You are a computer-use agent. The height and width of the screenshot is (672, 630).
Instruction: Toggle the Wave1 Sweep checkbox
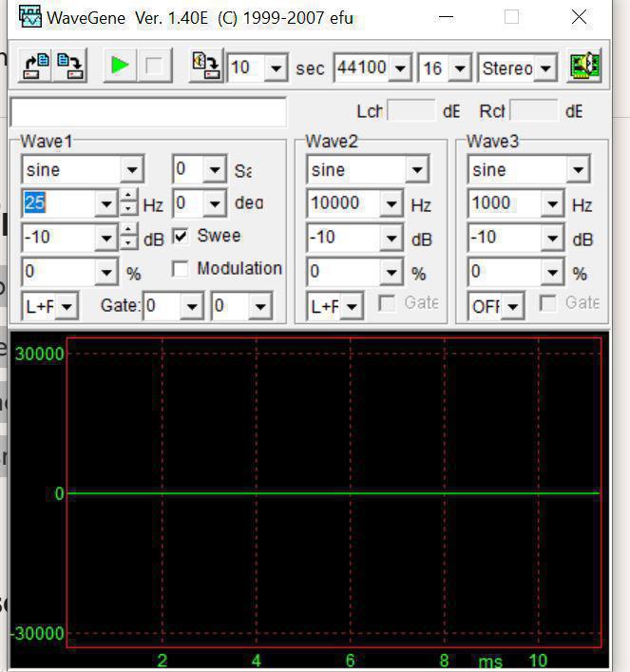(x=180, y=236)
